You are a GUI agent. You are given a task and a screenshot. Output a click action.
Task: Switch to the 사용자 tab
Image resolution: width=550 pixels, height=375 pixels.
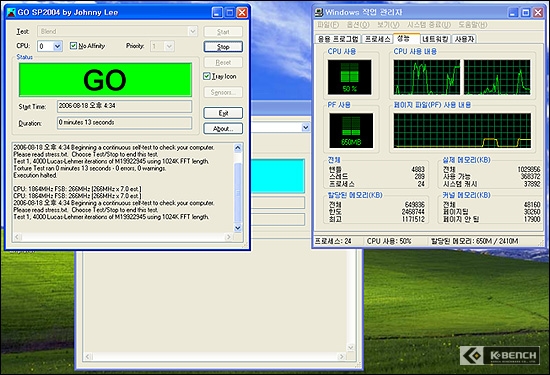coord(464,39)
